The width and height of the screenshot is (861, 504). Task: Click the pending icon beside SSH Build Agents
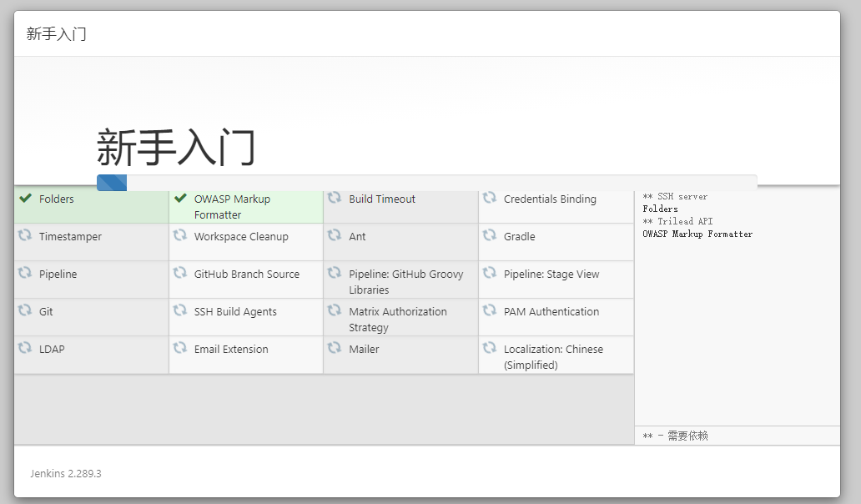pyautogui.click(x=179, y=310)
